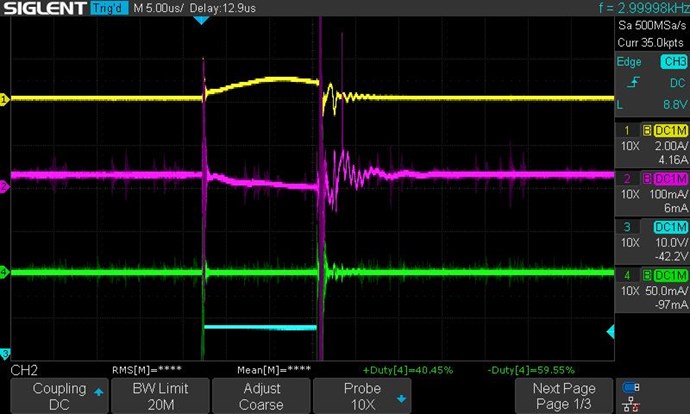690x414 pixels.
Task: Click the Probe softkey down arrow
Action: coord(401,399)
